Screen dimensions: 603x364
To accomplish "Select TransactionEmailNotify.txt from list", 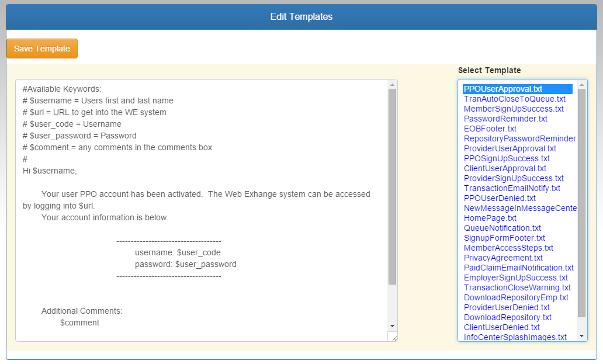I will pos(512,188).
